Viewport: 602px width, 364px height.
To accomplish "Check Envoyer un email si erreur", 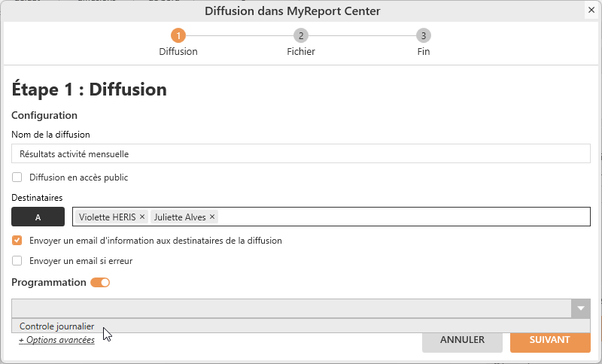I will pos(17,261).
